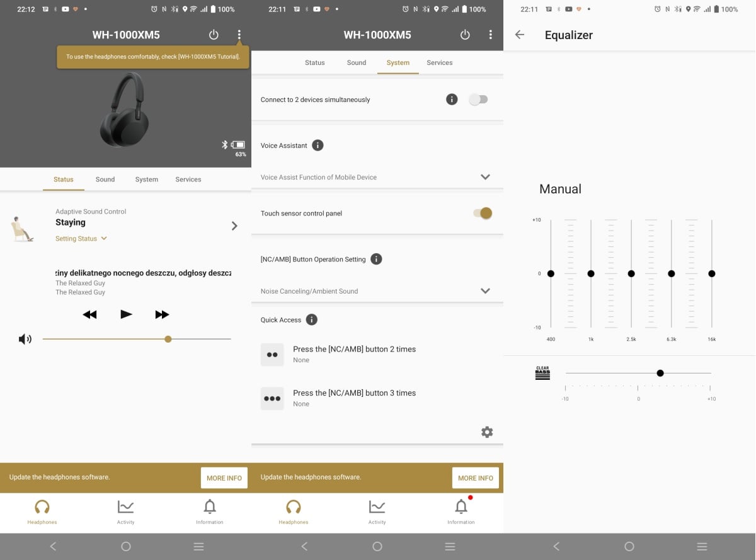Open Information tab in left bottom navigation
The width and height of the screenshot is (756, 560).
click(210, 512)
